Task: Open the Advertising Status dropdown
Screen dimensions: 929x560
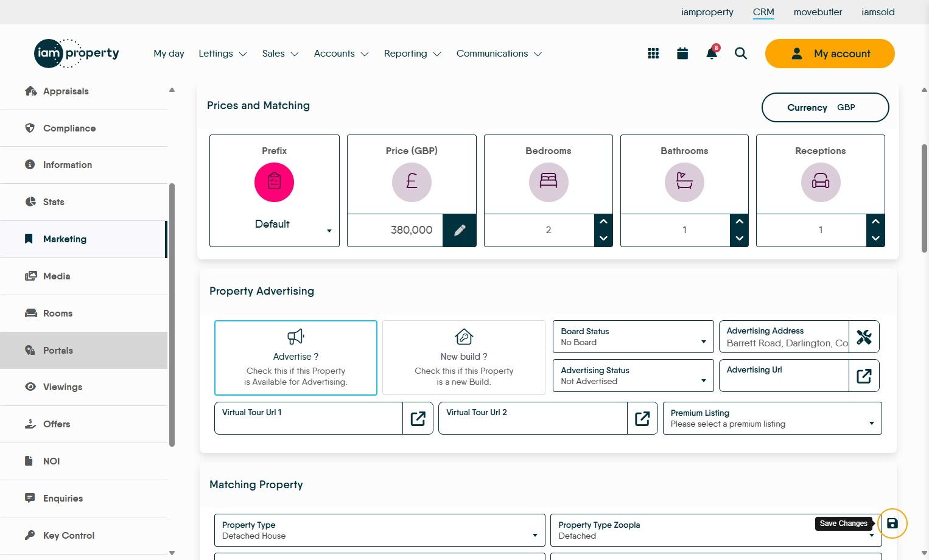Action: pyautogui.click(x=633, y=376)
